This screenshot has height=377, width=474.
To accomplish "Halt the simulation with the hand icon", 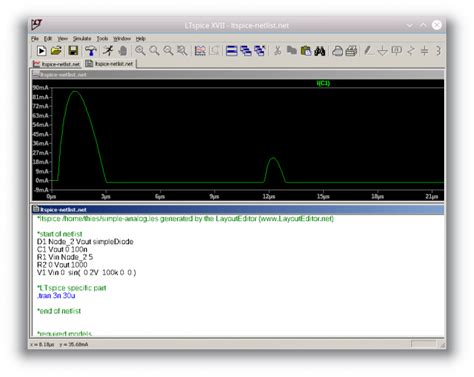I will 123,51.
